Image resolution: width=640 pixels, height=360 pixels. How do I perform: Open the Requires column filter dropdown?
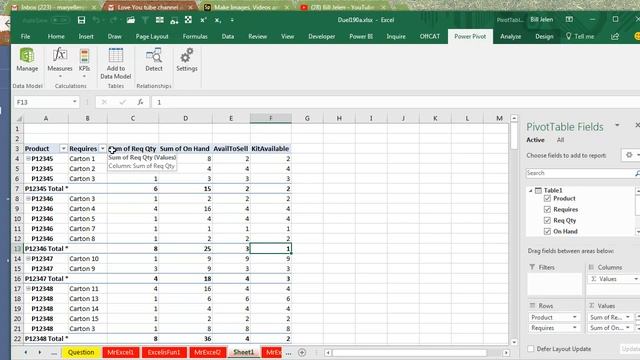pos(102,149)
